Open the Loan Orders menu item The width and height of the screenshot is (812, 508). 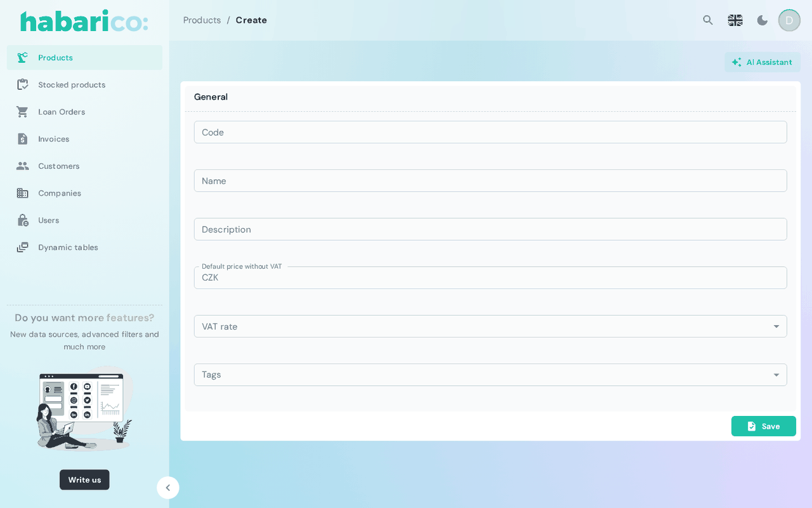point(84,112)
